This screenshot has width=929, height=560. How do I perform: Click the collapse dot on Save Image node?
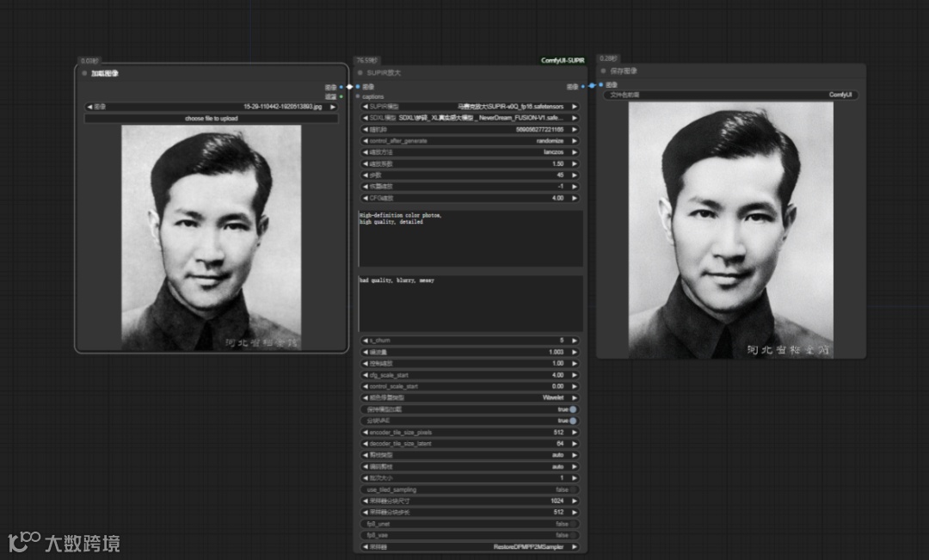[x=604, y=71]
